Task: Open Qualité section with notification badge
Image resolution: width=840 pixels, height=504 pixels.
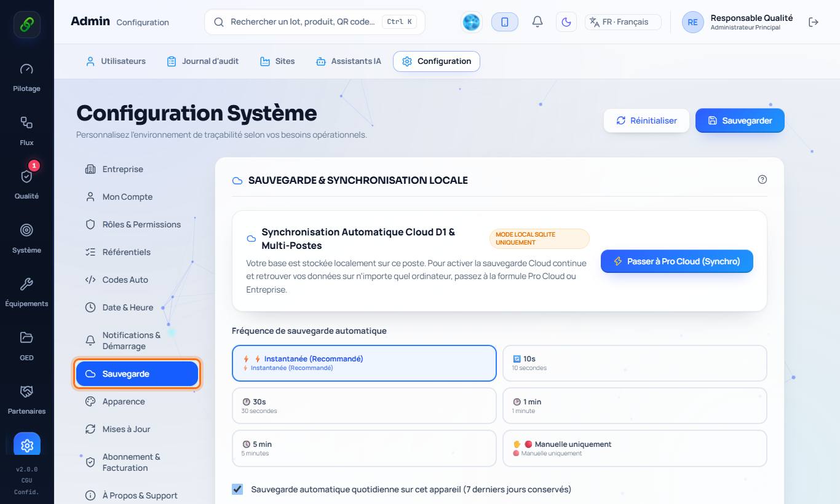Action: (26, 184)
